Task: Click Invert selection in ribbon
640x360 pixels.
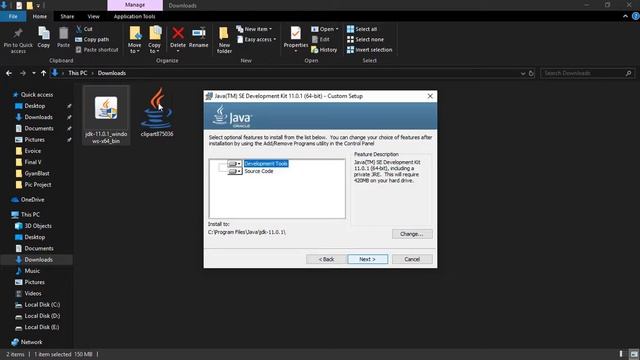Action: tap(369, 49)
